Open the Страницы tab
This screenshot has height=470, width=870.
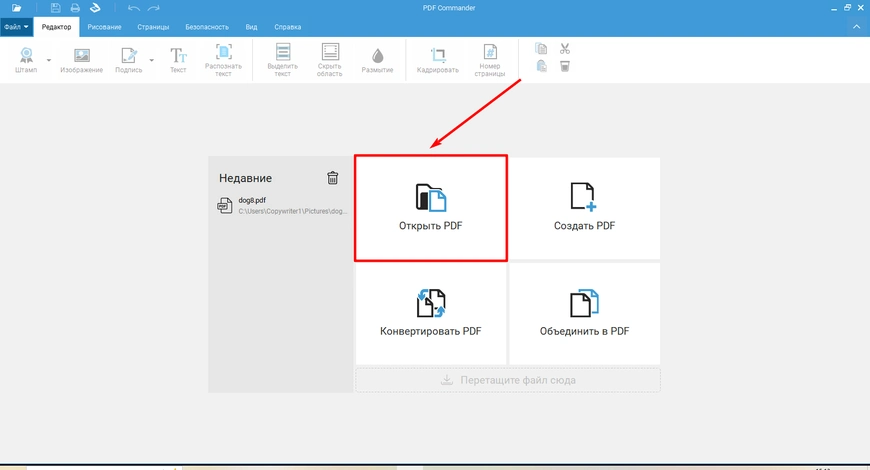tap(153, 27)
